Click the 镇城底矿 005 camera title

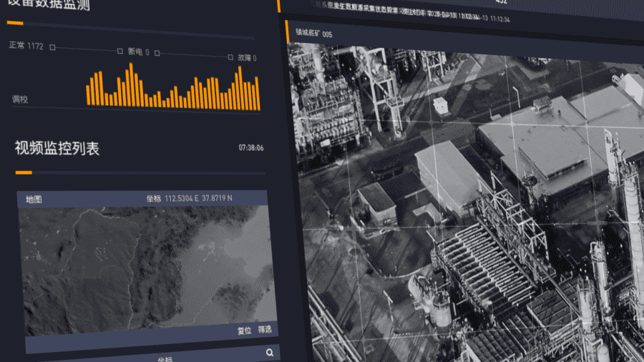(x=314, y=33)
